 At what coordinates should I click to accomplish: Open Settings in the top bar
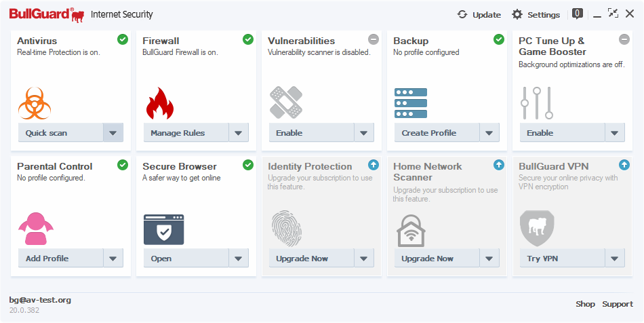(x=536, y=14)
